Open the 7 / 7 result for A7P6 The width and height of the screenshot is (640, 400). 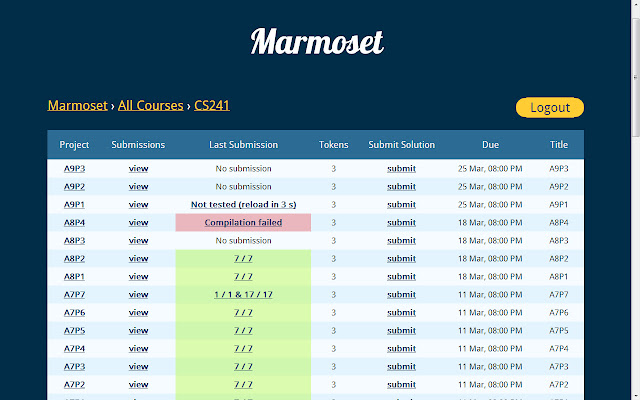[243, 312]
